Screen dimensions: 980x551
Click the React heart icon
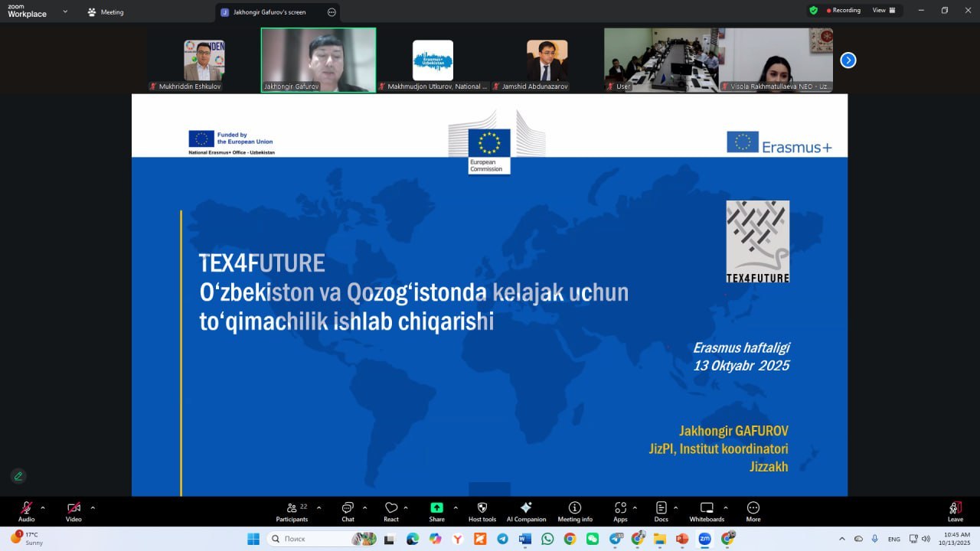pyautogui.click(x=391, y=509)
